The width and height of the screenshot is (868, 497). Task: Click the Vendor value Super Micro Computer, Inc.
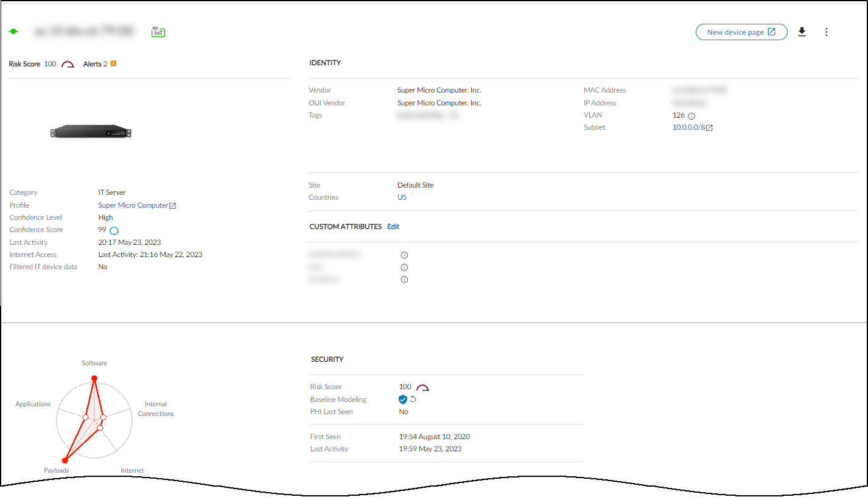pyautogui.click(x=439, y=90)
